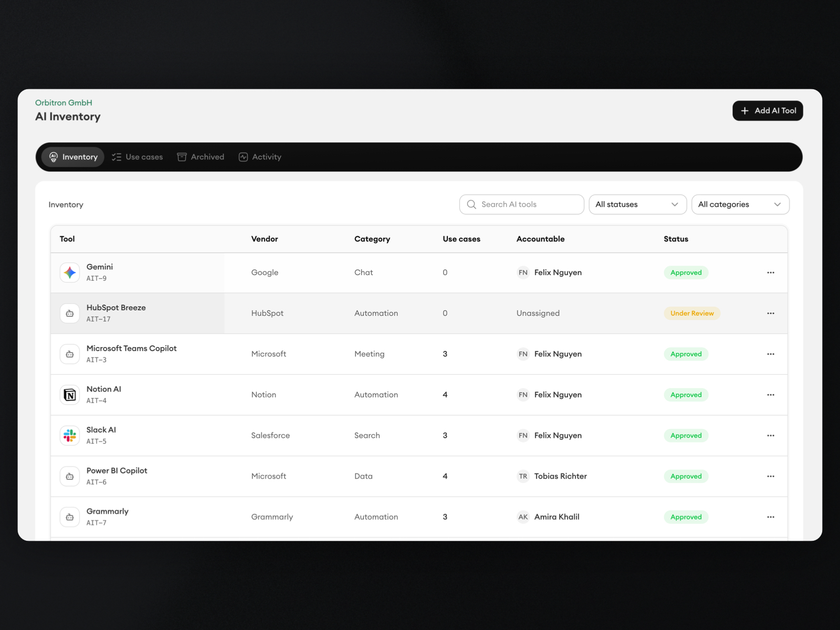
Task: Open more options for Power BI Copilot
Action: point(771,476)
